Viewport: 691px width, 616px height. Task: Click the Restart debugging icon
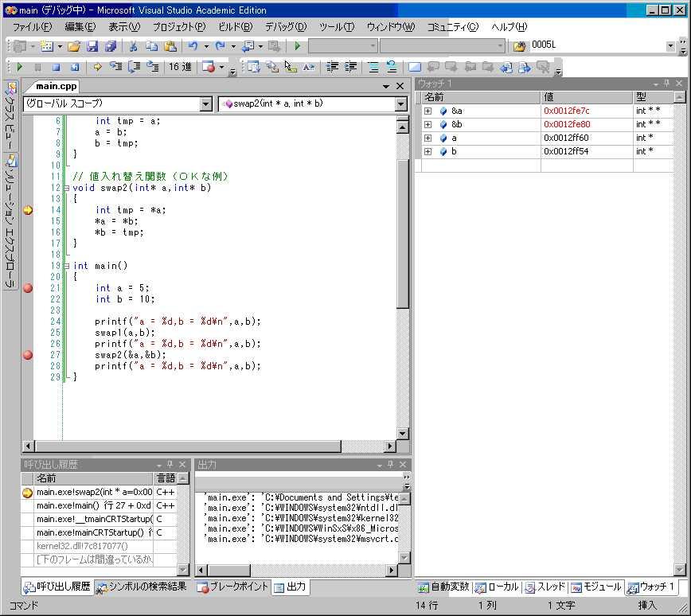pos(75,67)
